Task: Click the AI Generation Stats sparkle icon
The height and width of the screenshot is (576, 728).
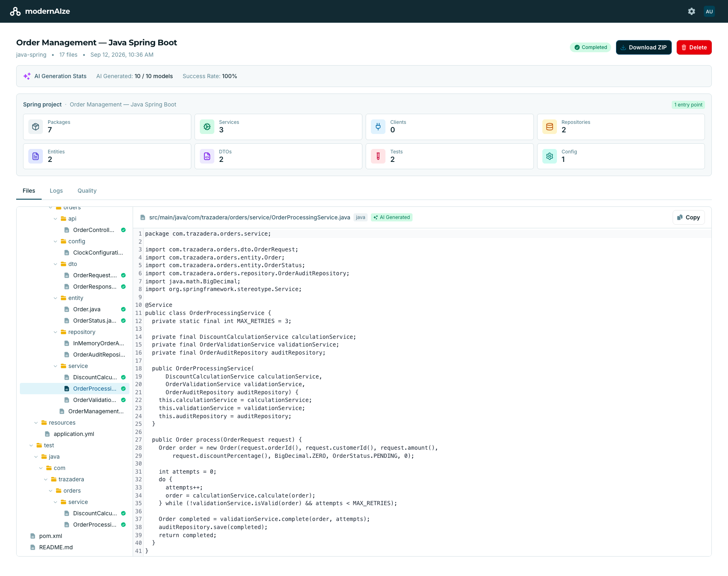Action: 27,76
